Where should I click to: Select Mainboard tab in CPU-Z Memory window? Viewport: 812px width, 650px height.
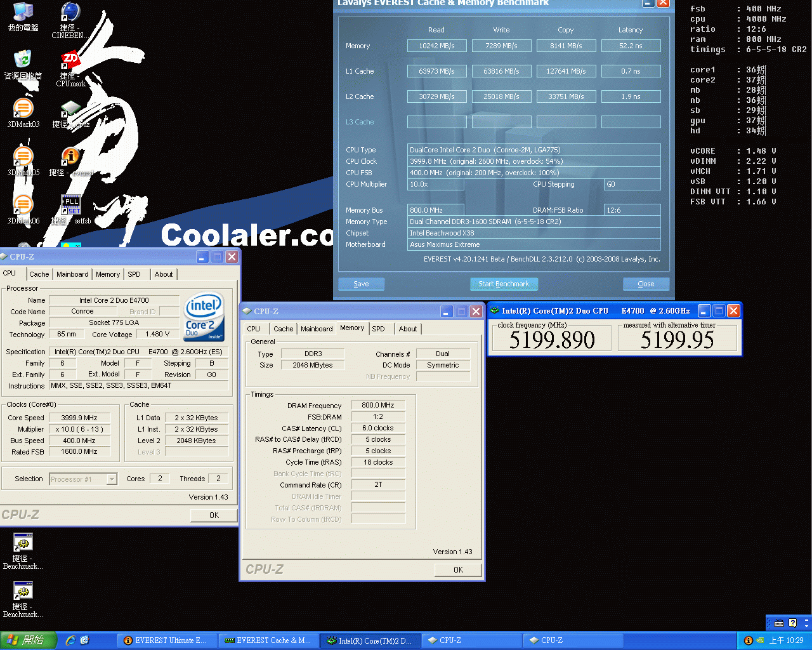317,329
